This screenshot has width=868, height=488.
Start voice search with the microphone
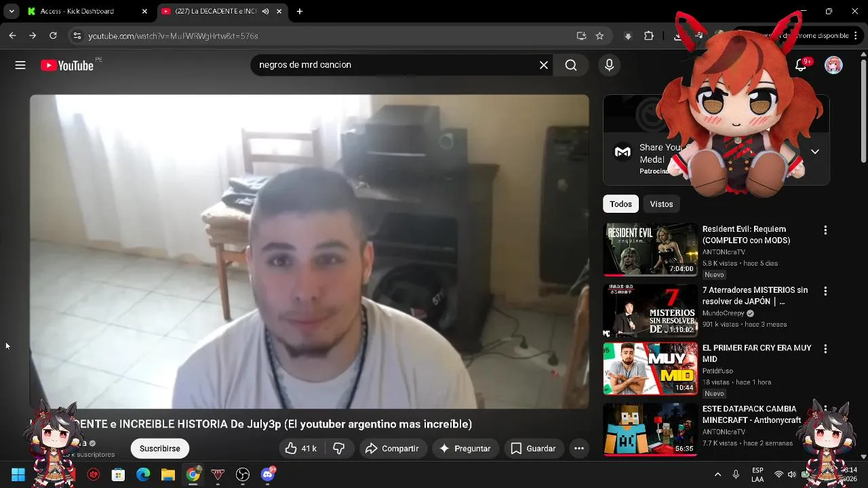coord(609,65)
